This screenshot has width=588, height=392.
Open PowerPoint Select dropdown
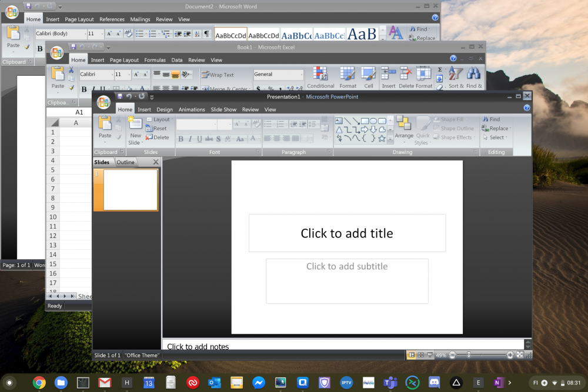[495, 137]
